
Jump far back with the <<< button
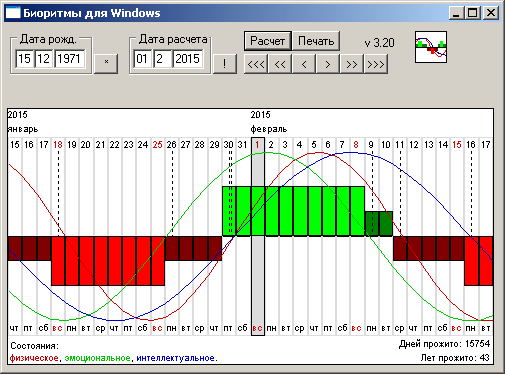256,64
